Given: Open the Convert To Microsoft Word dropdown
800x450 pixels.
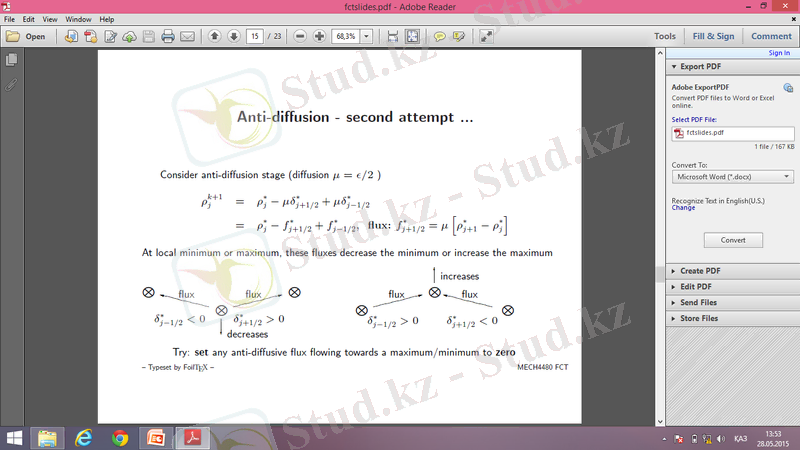Looking at the screenshot, I should 733,177.
